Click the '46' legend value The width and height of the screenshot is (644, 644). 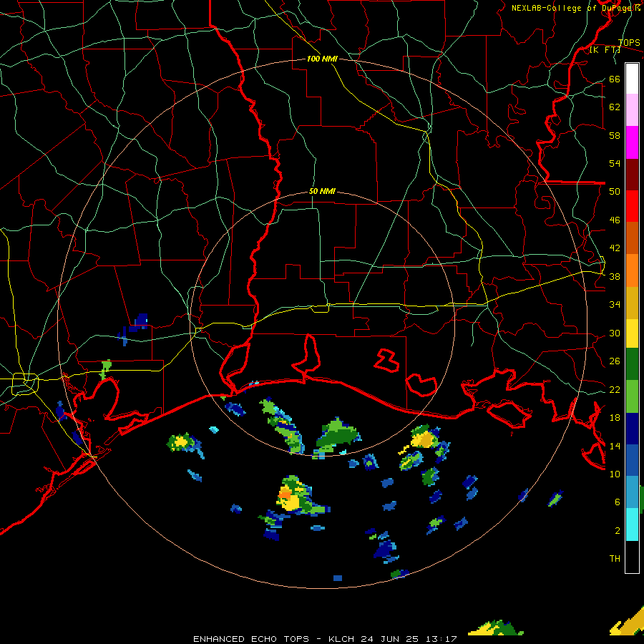[x=615, y=220]
